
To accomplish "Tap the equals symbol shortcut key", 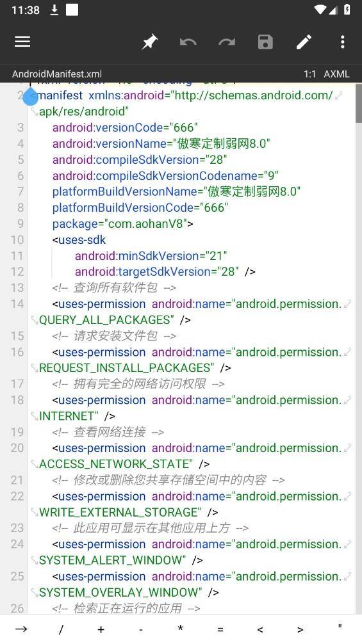I will (x=220, y=629).
